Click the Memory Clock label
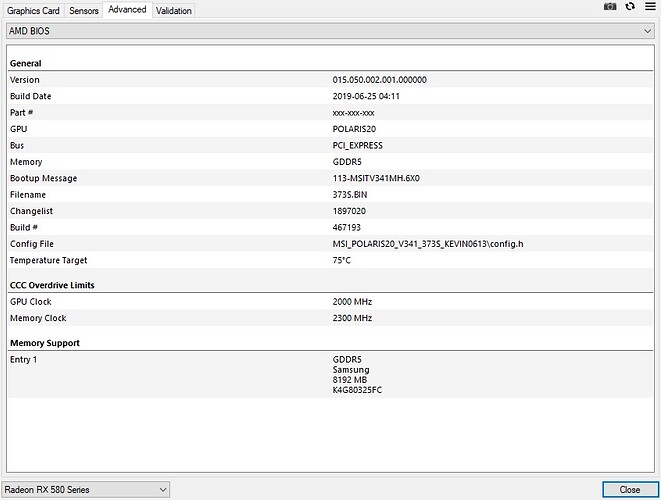This screenshot has width=661, height=500. [38, 318]
